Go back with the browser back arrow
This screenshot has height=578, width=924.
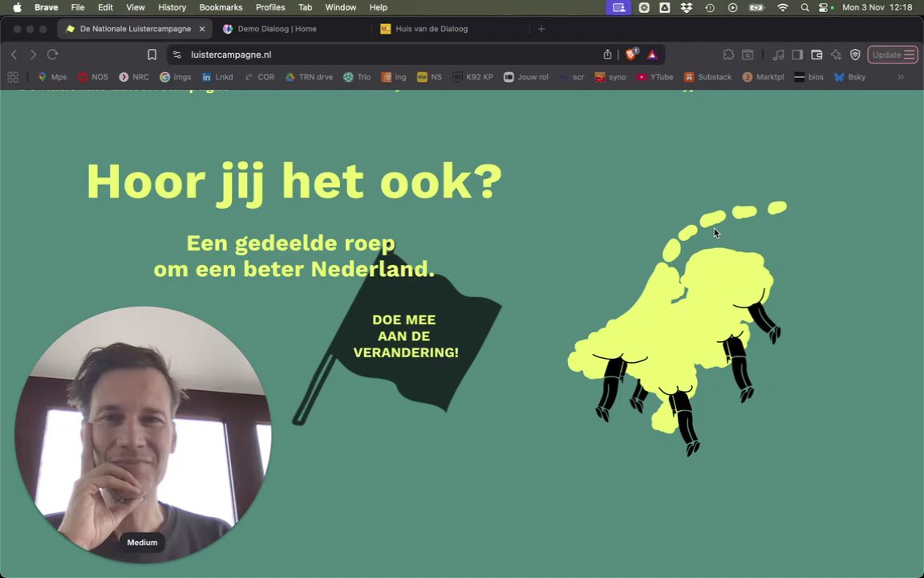[14, 55]
